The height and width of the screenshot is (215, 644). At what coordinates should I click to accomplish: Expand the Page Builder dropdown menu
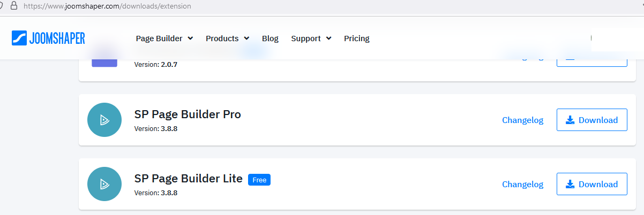click(164, 39)
